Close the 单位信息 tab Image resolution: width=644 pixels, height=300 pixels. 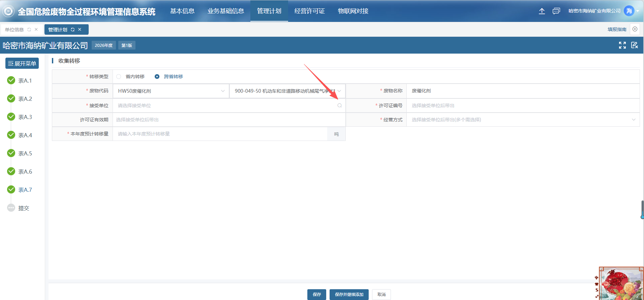point(36,30)
